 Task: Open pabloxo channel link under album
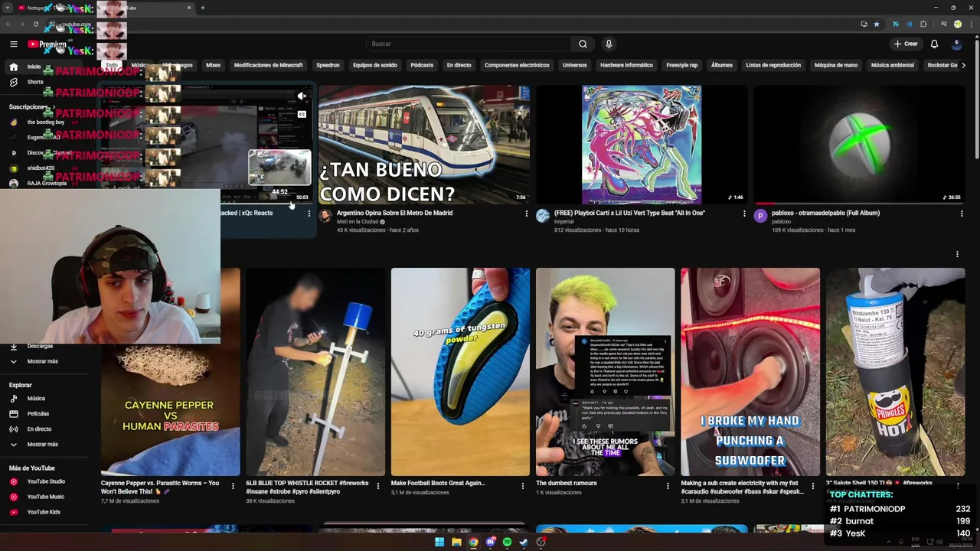click(x=781, y=221)
